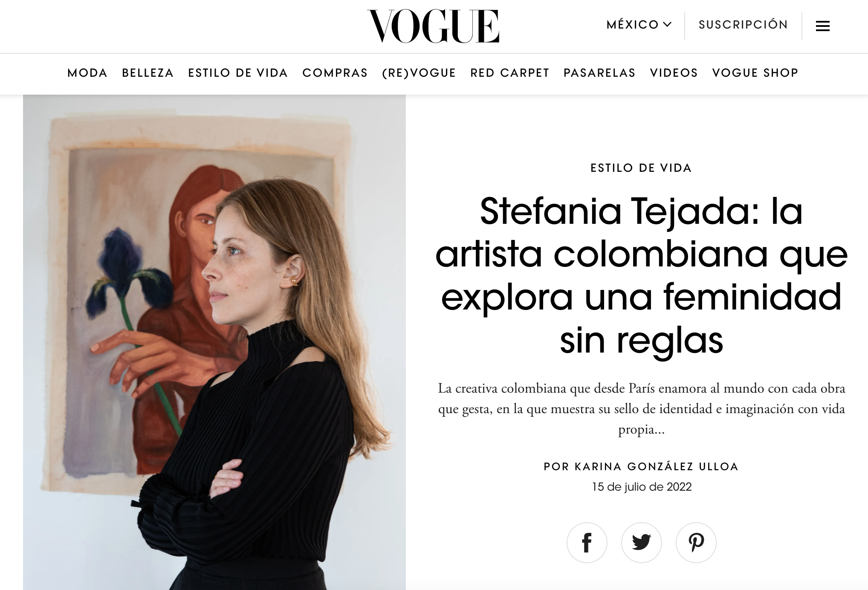Go to the (Re)Vogue section

pos(419,73)
